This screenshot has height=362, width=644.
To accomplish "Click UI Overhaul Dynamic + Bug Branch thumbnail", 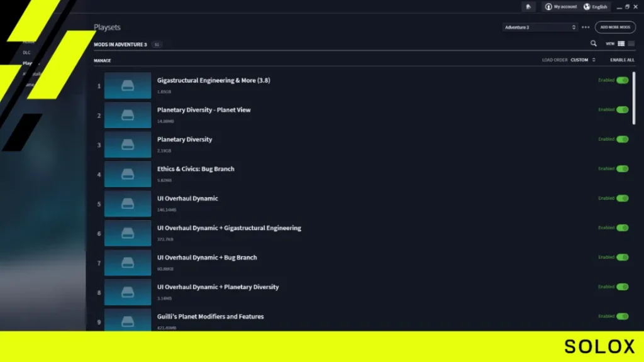I will (x=128, y=263).
